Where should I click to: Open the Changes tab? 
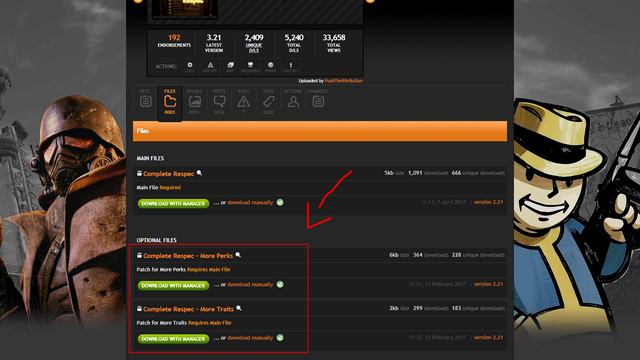point(318,99)
